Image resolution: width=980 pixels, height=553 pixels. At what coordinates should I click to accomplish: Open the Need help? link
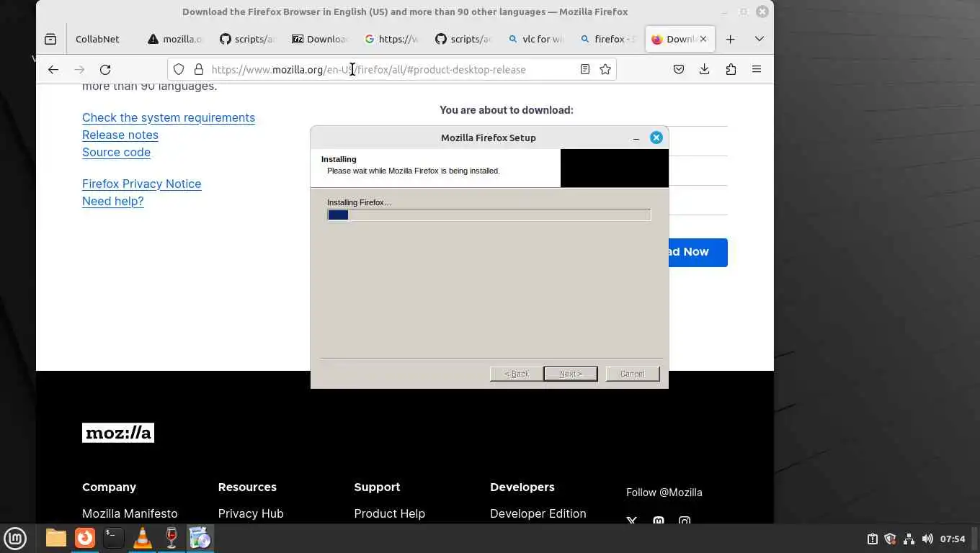113,201
